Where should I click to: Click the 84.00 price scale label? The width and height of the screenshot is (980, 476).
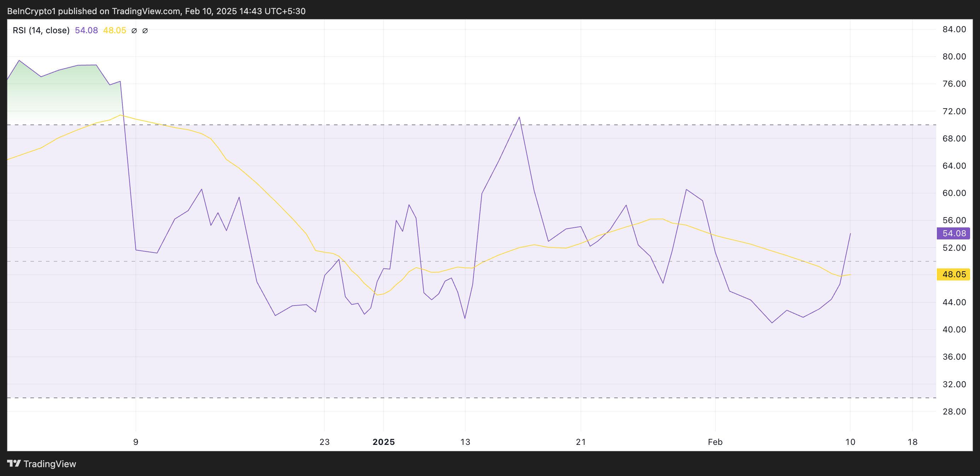pos(954,29)
